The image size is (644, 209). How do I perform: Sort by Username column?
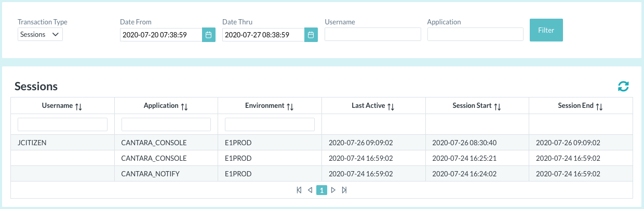[78, 106]
